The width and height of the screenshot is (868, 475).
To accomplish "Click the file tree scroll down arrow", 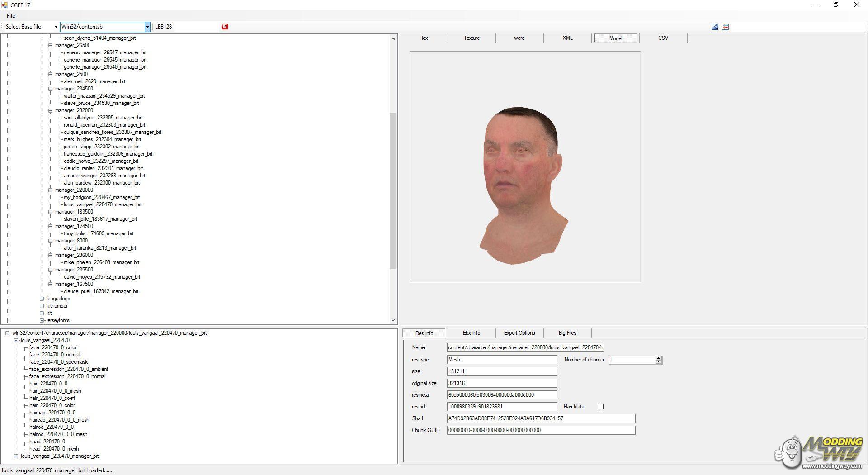I will (393, 320).
